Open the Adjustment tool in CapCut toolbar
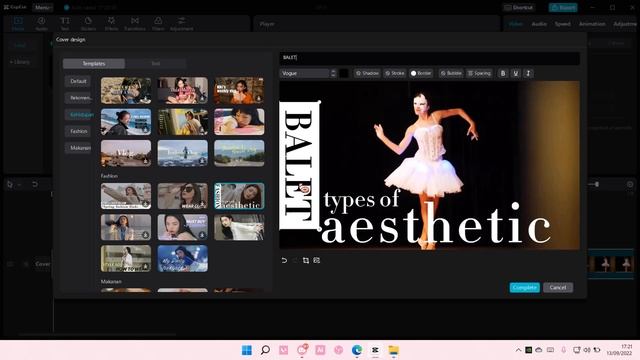This screenshot has height=360, width=640. pos(182,24)
